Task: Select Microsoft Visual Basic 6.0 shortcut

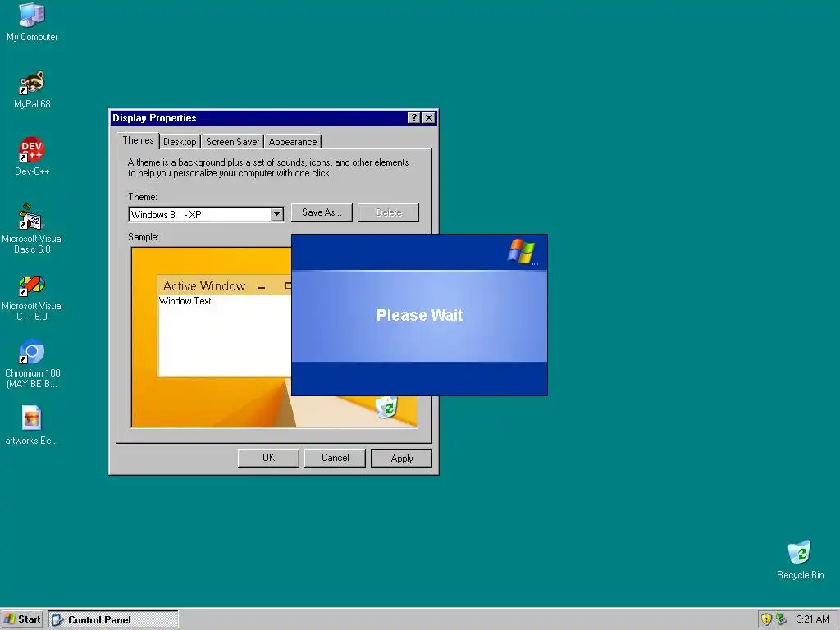Action: click(x=32, y=229)
